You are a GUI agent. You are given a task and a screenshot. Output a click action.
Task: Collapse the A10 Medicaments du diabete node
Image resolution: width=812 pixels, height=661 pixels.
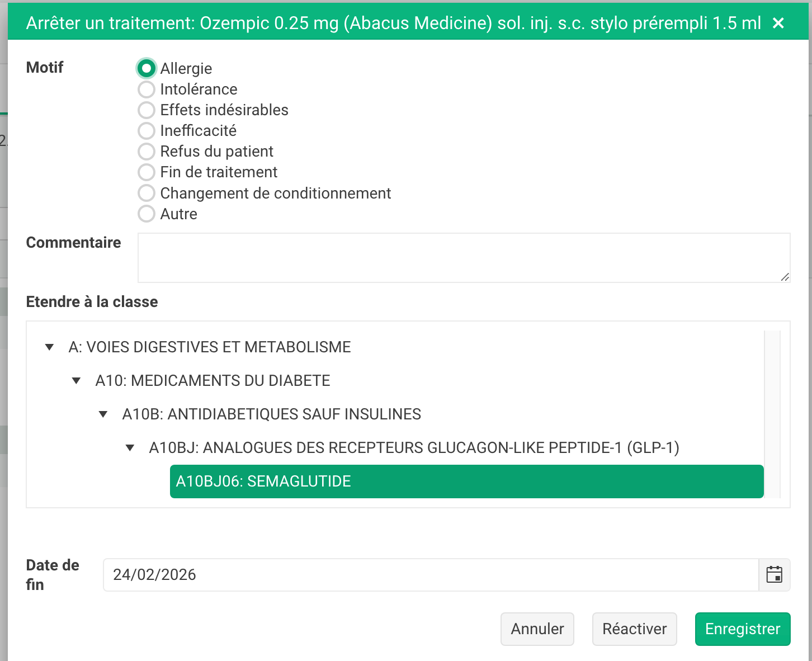[x=77, y=381]
